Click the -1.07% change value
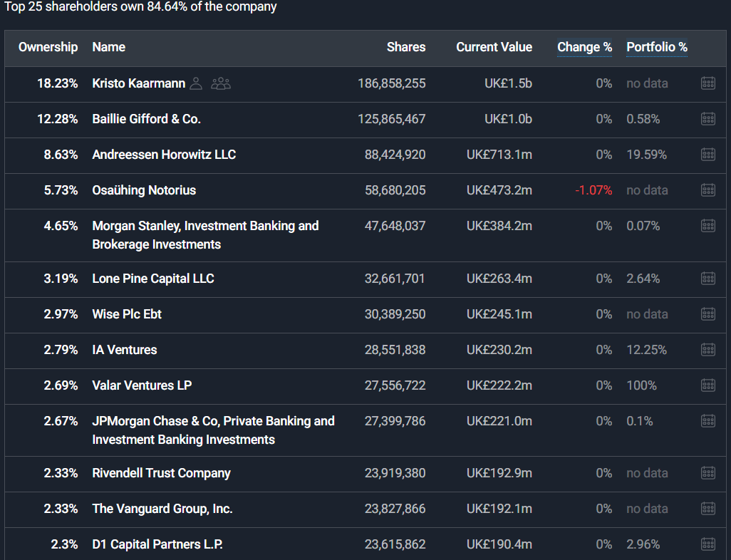Viewport: 731px width, 560px height. (593, 190)
